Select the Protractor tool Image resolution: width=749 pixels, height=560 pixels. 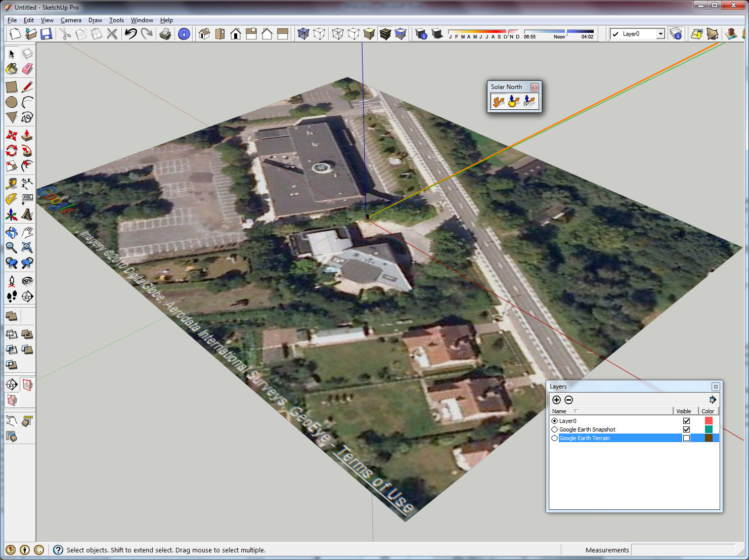tap(12, 199)
